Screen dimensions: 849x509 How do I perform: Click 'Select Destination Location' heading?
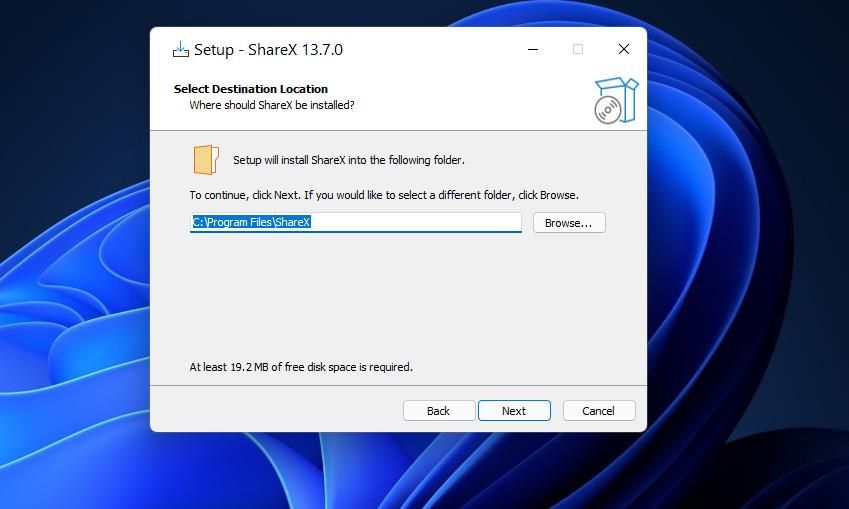pyautogui.click(x=251, y=89)
